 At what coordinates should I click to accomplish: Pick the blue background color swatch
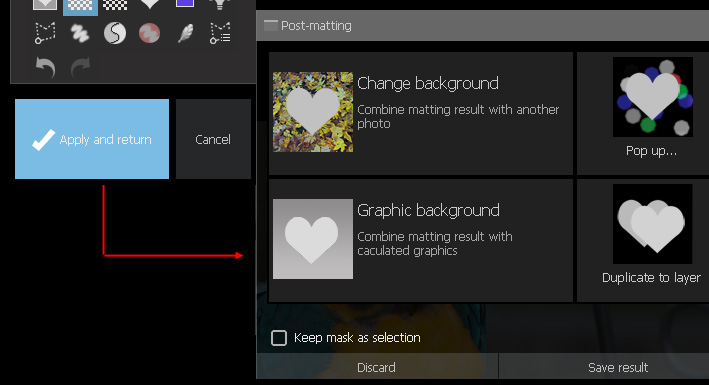(185, 4)
